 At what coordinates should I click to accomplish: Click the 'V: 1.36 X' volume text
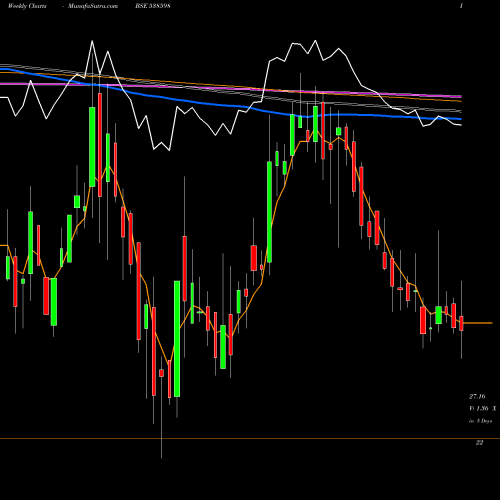tap(483, 408)
